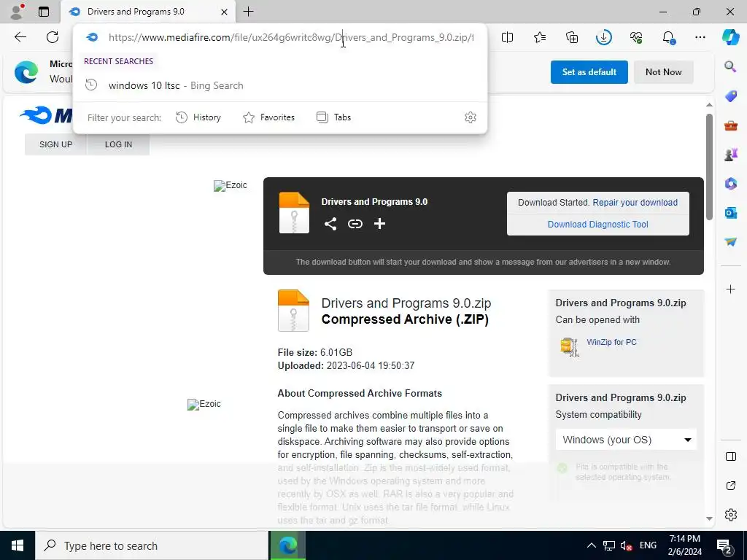Click the plus icon beside link icon
The image size is (747, 560).
[379, 224]
